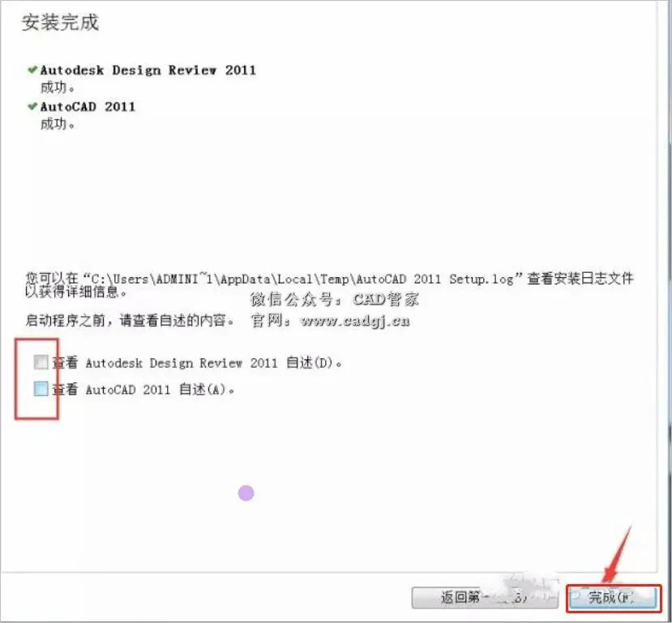Click the green checkmark beside Autodesk Design Review 2011
672x623 pixels.
[x=32, y=70]
